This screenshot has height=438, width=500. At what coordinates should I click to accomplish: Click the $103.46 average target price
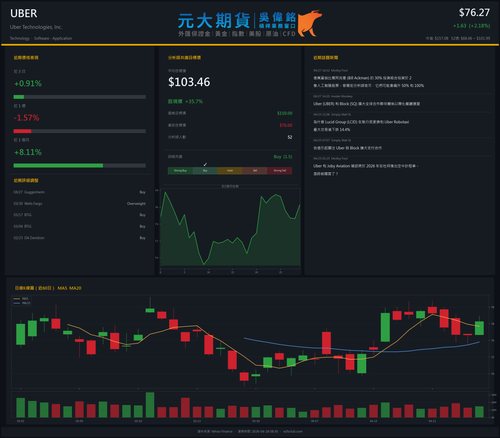pyautogui.click(x=189, y=82)
